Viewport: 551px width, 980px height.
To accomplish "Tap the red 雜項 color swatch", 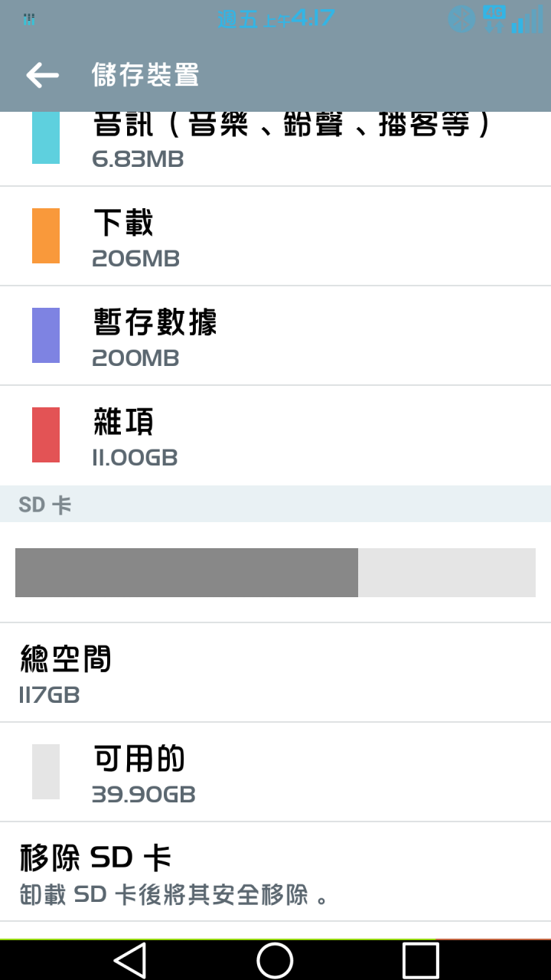I will click(x=46, y=435).
